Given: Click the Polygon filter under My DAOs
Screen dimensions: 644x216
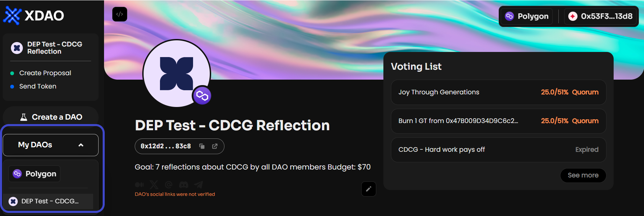Looking at the screenshot, I should point(34,174).
